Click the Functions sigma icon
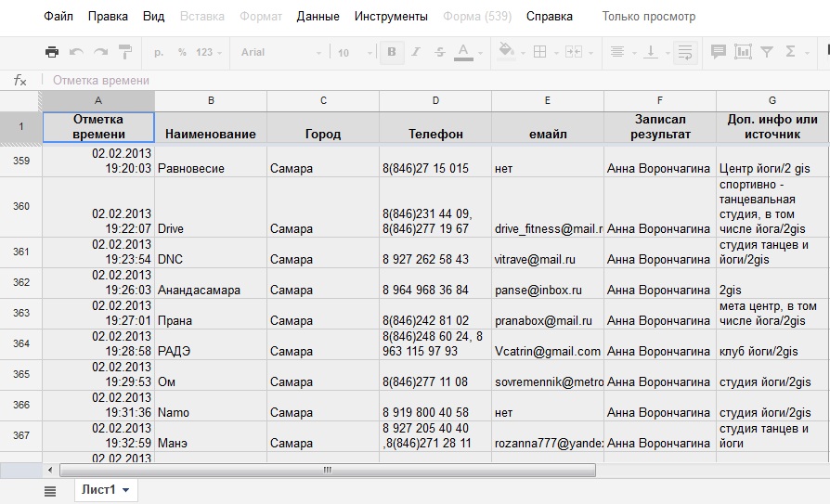Screen dimensions: 830x504 click(x=791, y=51)
